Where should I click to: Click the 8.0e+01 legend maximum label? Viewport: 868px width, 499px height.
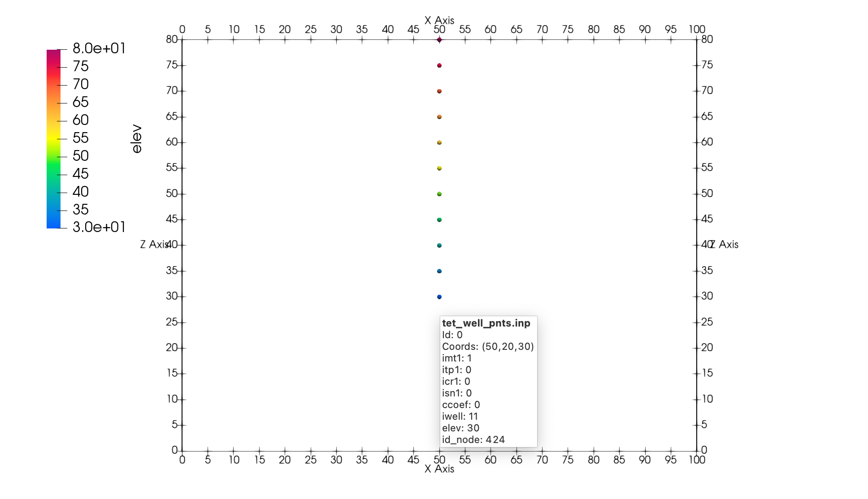99,48
